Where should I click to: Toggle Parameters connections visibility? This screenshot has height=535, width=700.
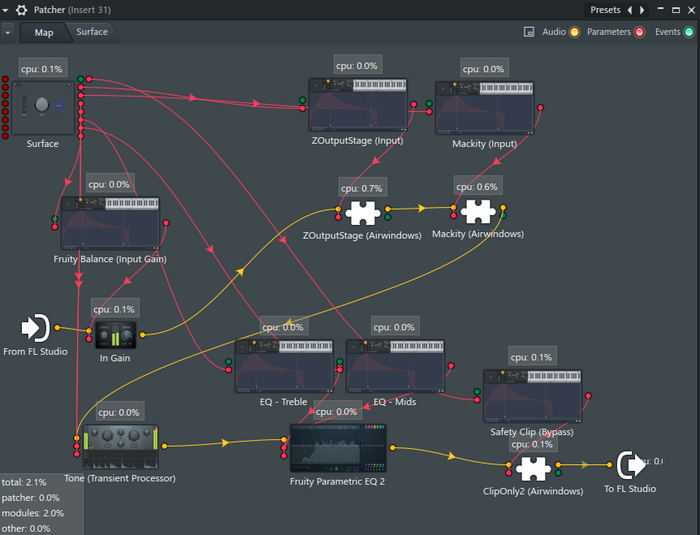[x=639, y=32]
